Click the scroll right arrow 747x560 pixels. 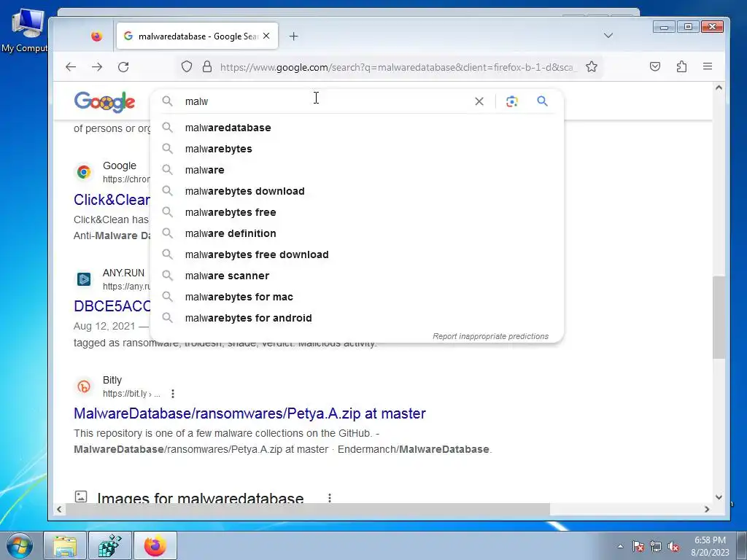coord(707,509)
